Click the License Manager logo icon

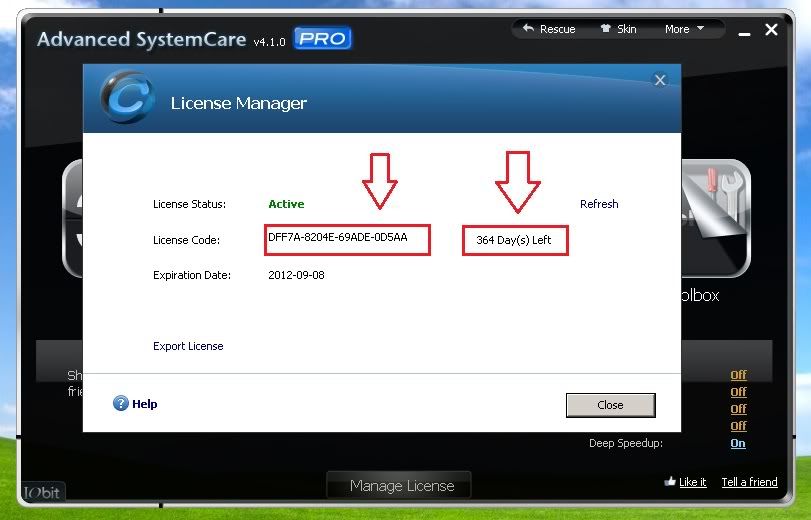coord(127,97)
